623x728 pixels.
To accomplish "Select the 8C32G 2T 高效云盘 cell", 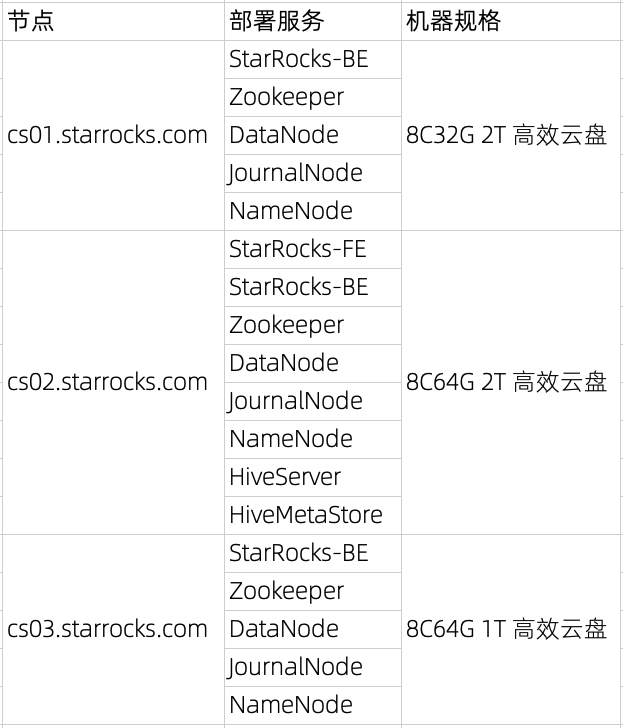I will [511, 135].
